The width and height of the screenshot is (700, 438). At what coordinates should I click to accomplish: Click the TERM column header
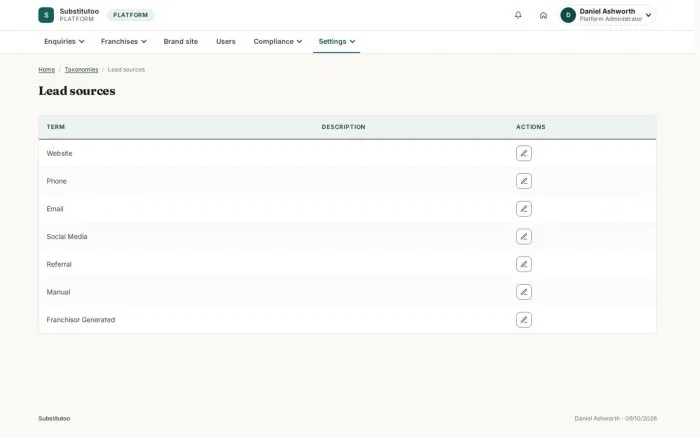click(56, 127)
